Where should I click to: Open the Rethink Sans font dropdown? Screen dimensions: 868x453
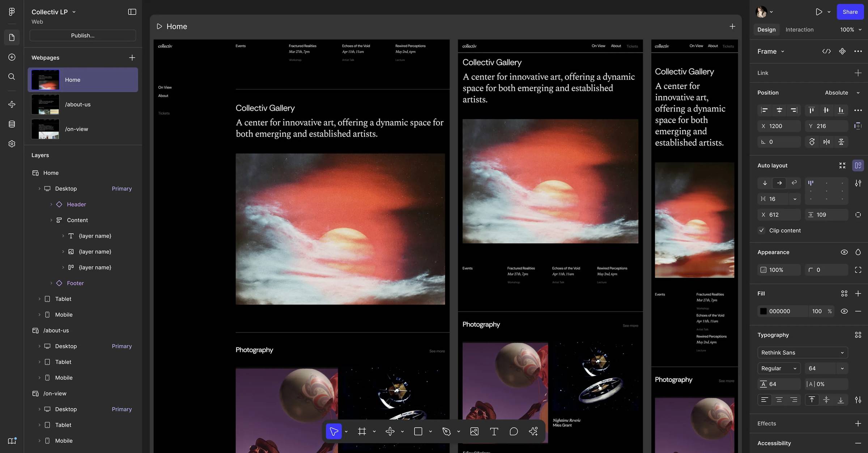click(x=802, y=352)
